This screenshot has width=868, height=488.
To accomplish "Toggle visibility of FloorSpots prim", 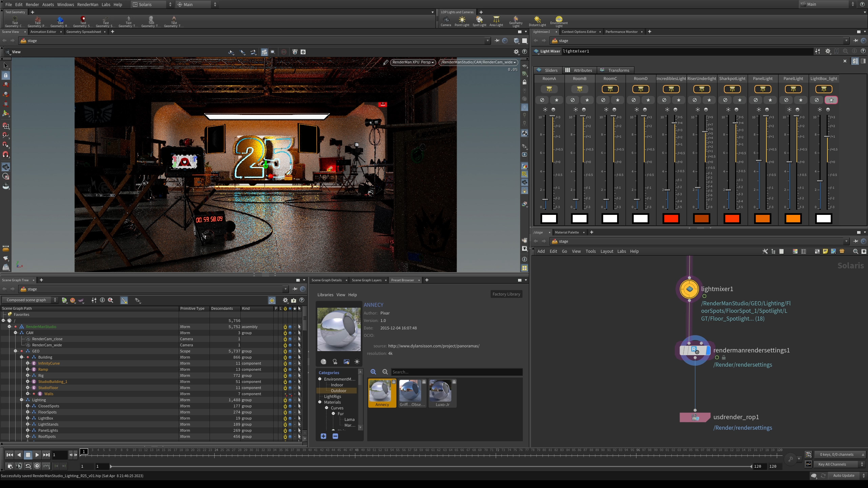I will pos(290,412).
